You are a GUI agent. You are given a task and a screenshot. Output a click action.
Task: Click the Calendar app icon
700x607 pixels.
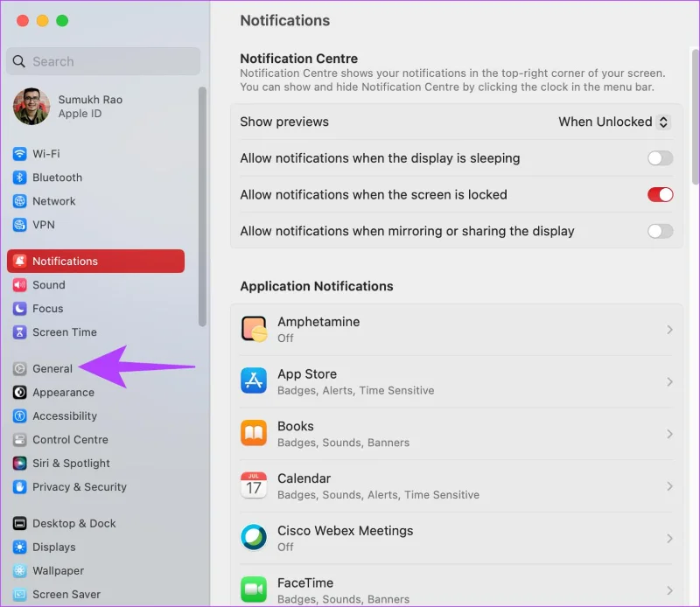254,485
